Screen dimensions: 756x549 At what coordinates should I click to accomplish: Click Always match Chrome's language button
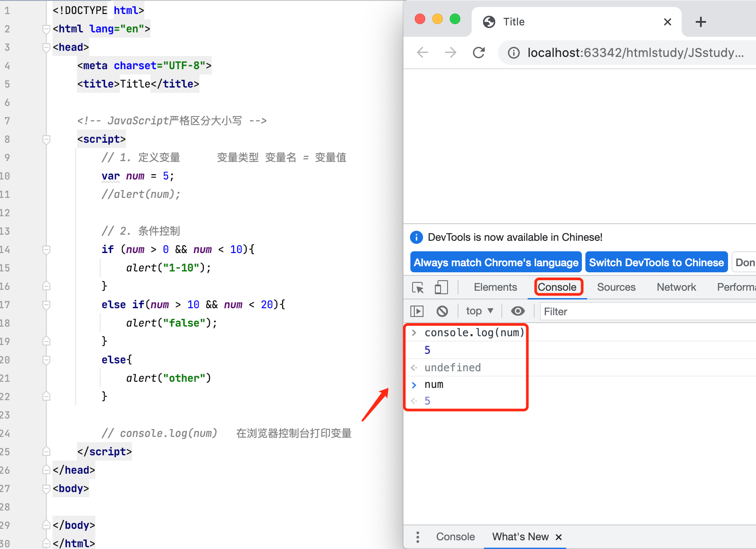coord(496,262)
